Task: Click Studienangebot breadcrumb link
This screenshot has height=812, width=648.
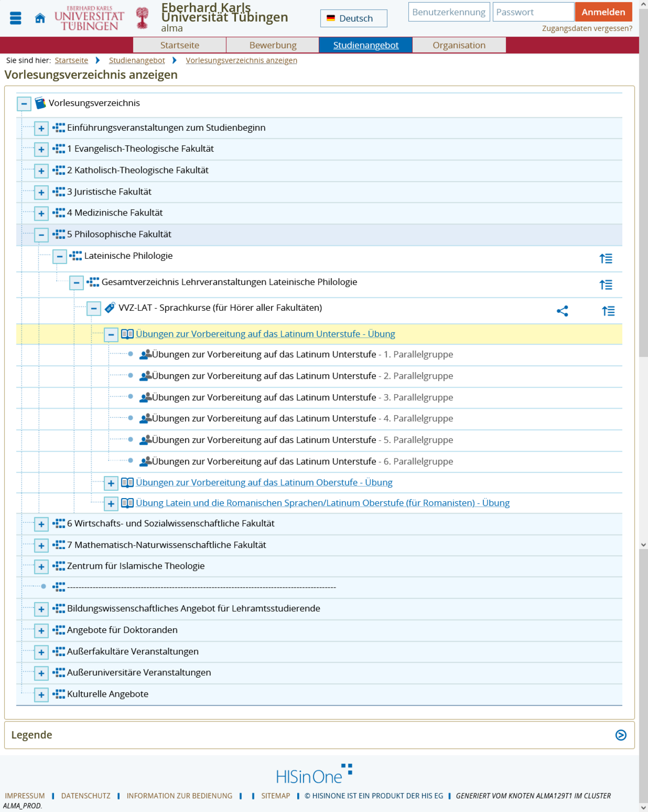Action: [x=137, y=60]
